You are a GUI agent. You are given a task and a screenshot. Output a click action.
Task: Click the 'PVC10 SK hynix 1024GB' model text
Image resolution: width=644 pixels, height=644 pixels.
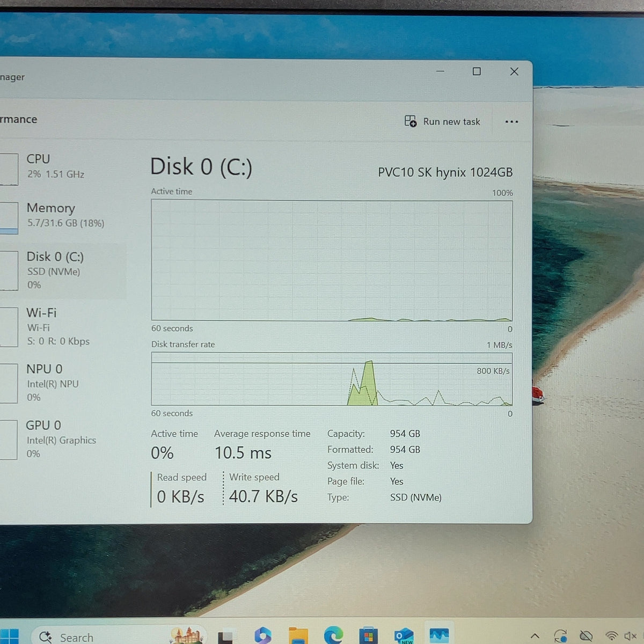tap(445, 172)
